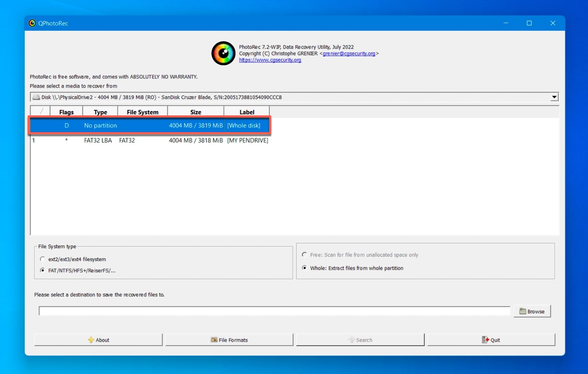588x374 pixels.
Task: Click the PhotoRec eye logo image
Action: 223,53
